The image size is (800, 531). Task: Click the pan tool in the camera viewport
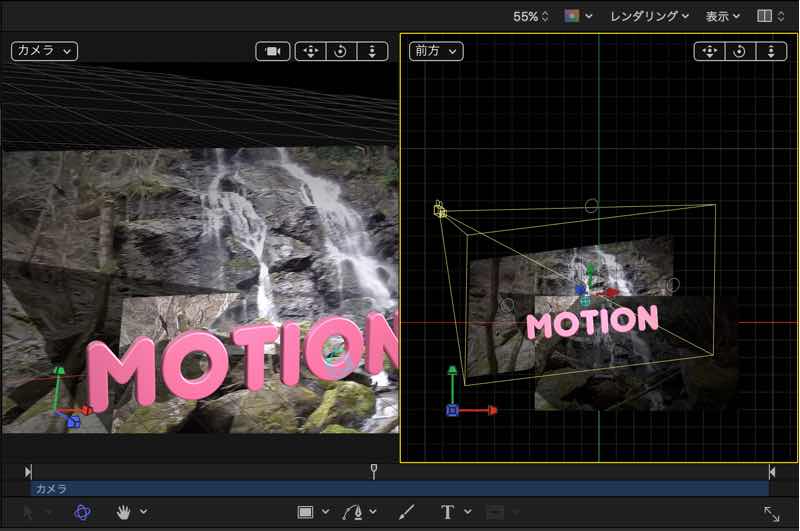point(311,51)
